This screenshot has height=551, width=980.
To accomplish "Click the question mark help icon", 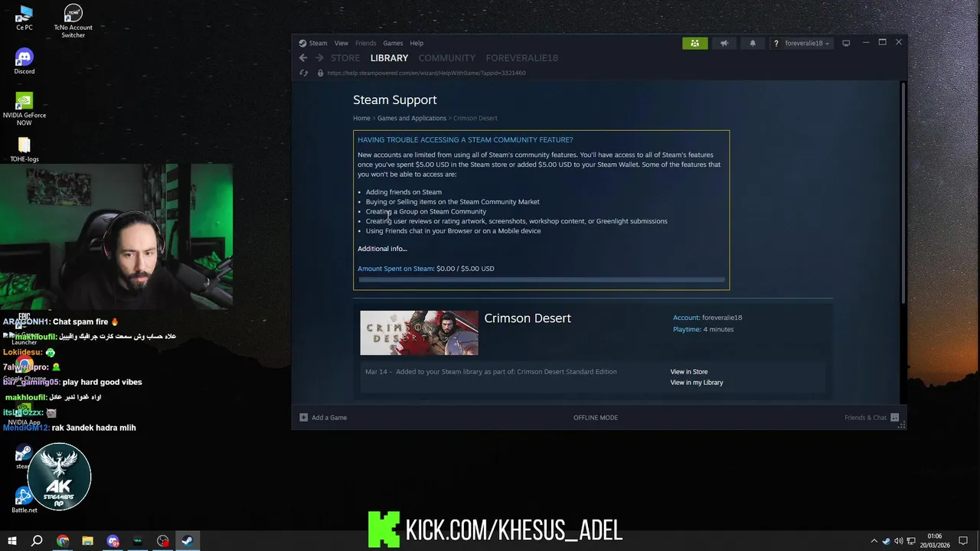I will 776,43.
